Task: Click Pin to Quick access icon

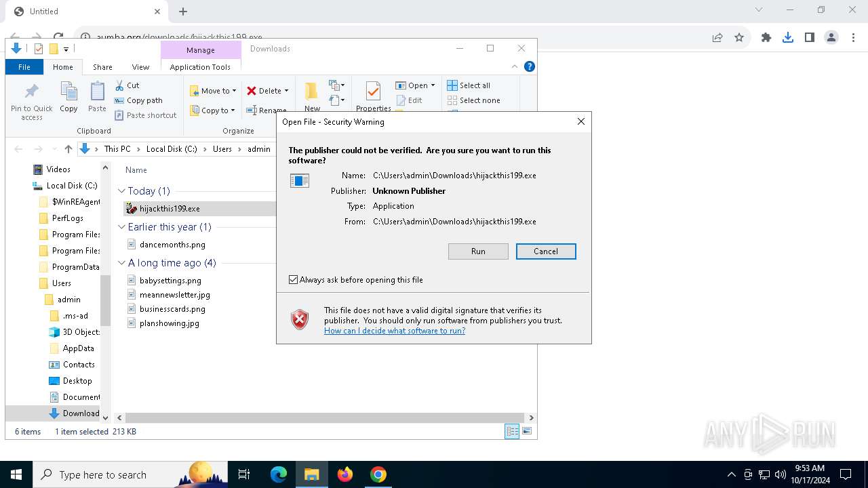Action: point(31,102)
